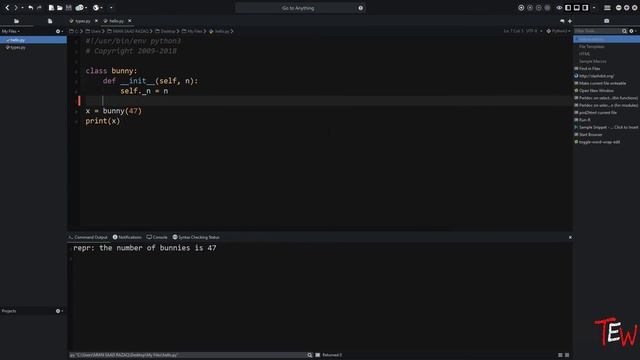This screenshot has width=640, height=360.
Task: Click the info icon in Go to Anything
Action: (x=360, y=8)
